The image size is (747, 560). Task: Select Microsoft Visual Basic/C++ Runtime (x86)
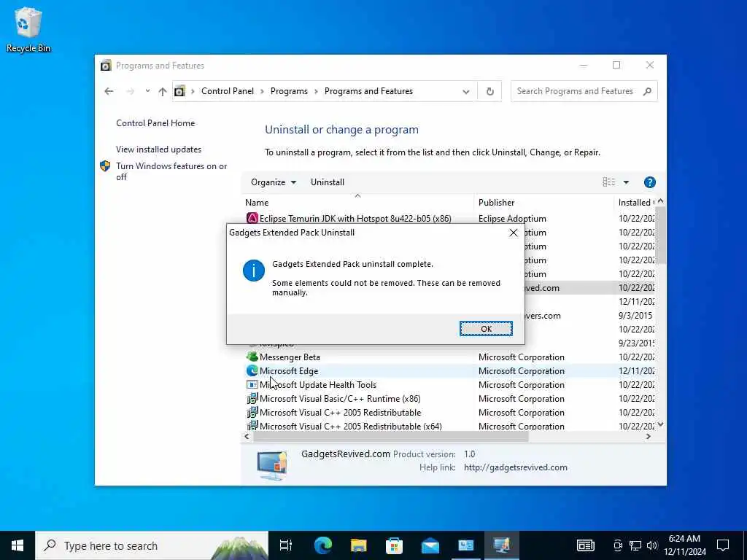(449, 399)
